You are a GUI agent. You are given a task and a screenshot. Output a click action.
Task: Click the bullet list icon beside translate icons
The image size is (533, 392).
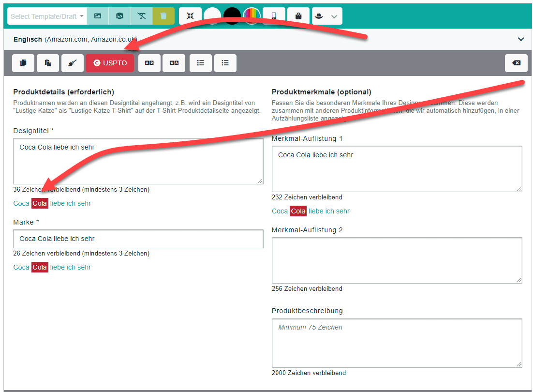(201, 63)
